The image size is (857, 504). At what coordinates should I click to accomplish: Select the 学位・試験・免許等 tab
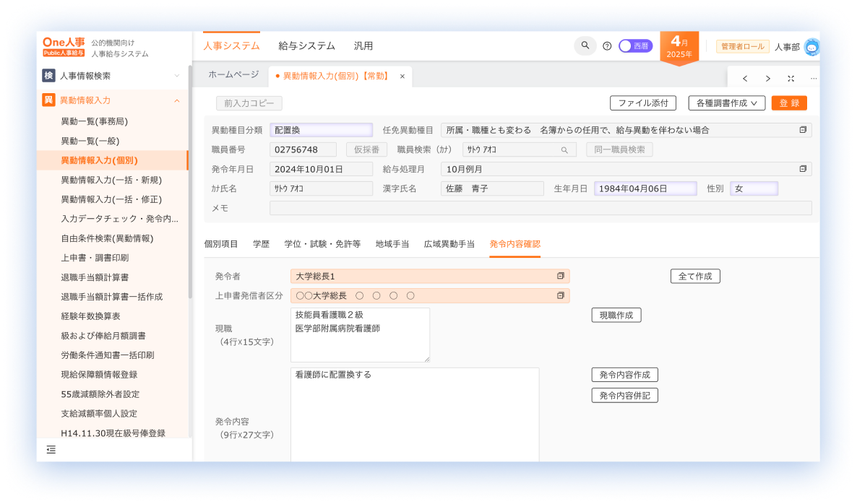[x=322, y=244]
